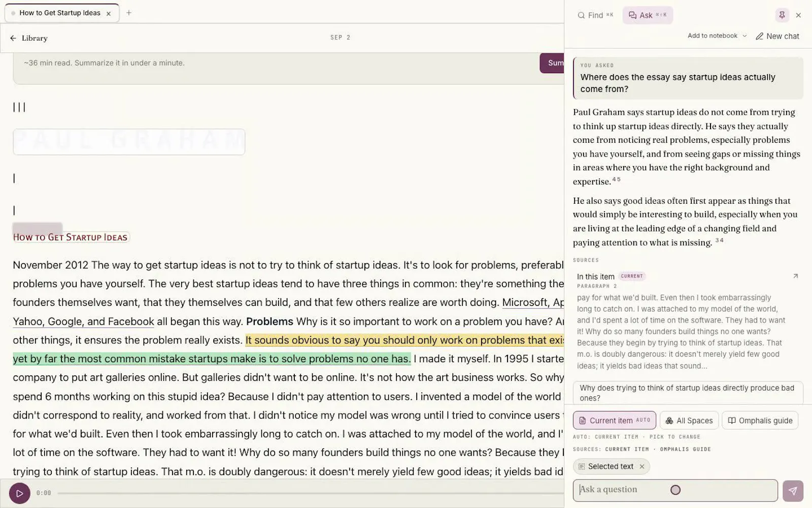
Task: Open source item with arrow icon
Action: (x=795, y=276)
